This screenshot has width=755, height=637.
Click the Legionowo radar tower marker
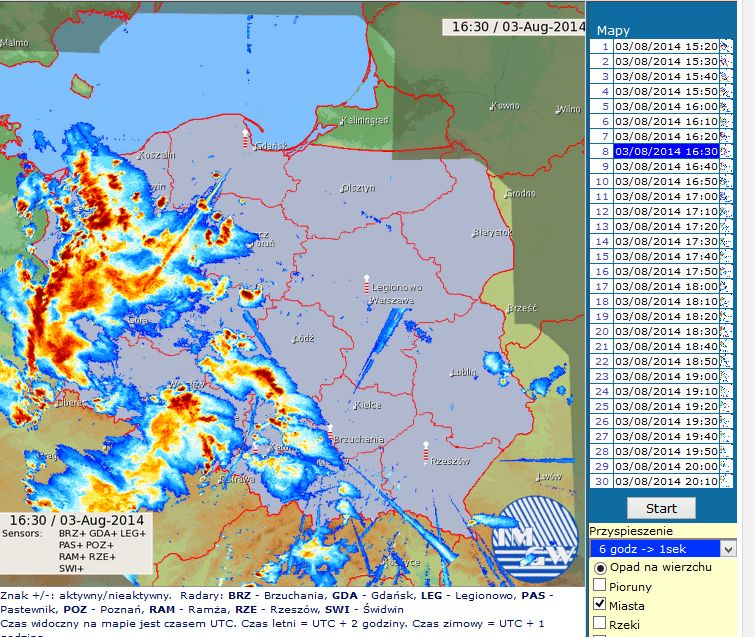366,284
